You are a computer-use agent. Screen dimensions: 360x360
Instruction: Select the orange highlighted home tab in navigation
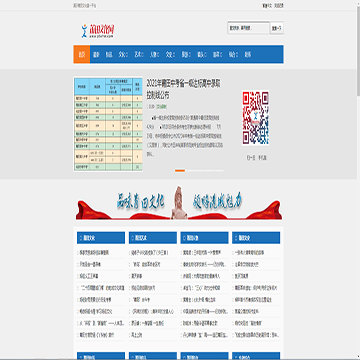coord(82,54)
